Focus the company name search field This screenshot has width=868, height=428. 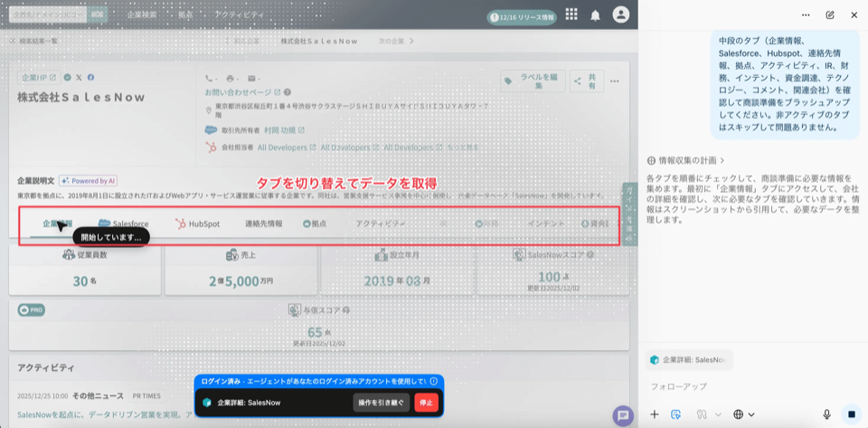(x=48, y=15)
